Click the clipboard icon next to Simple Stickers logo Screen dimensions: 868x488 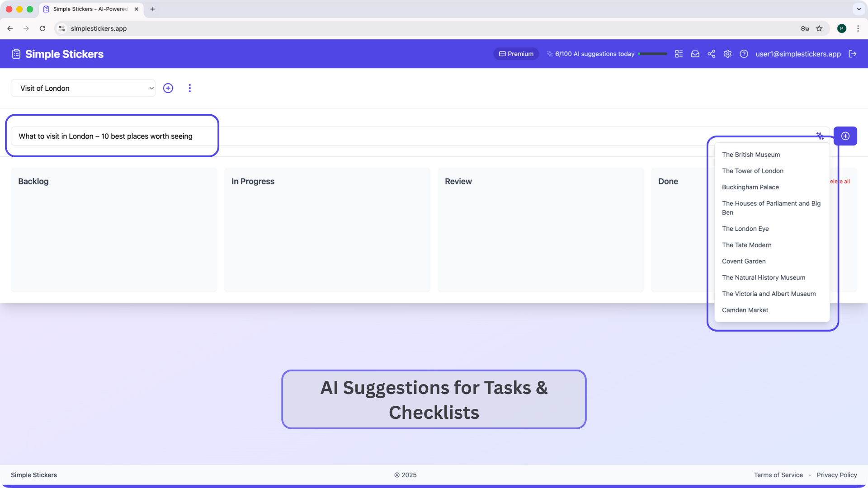16,53
